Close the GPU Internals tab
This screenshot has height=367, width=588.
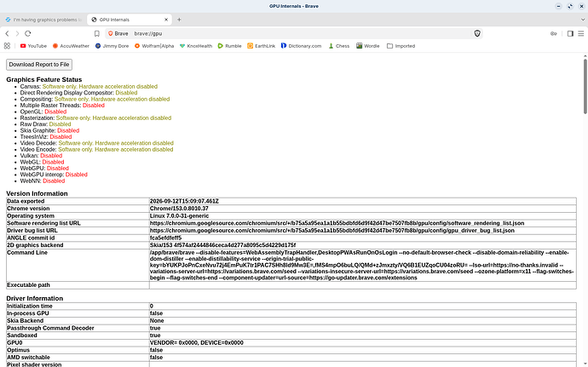click(166, 20)
